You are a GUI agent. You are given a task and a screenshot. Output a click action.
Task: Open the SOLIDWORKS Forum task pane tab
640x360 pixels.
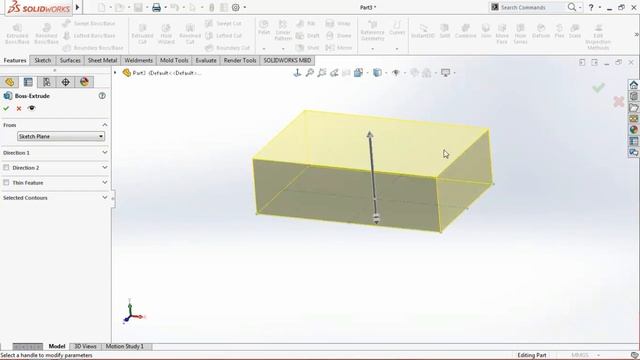click(633, 152)
